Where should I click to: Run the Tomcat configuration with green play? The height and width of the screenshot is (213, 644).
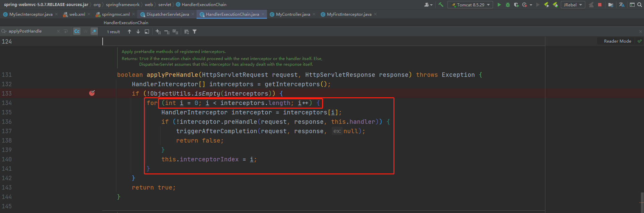(499, 5)
